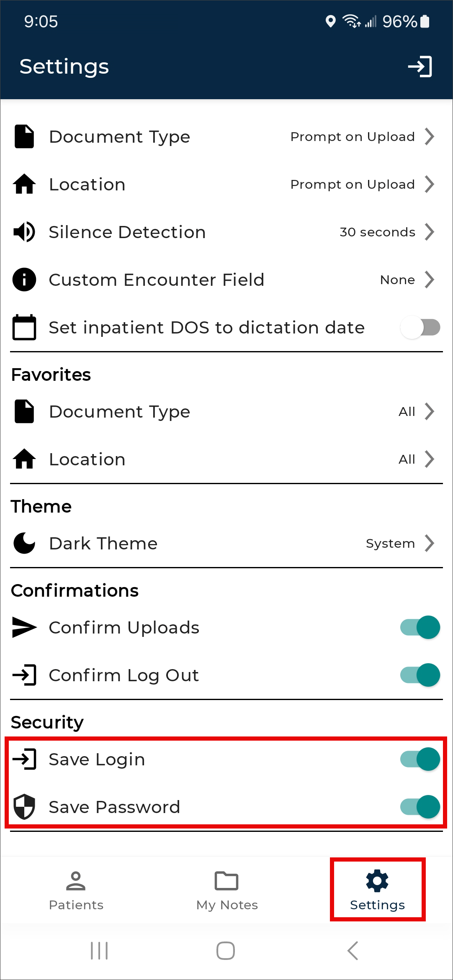Enable inpatient DOS to dictation date switch

click(x=420, y=327)
